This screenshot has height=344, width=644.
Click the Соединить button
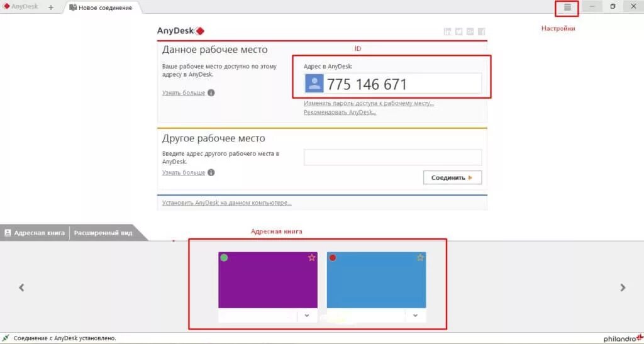click(x=452, y=178)
